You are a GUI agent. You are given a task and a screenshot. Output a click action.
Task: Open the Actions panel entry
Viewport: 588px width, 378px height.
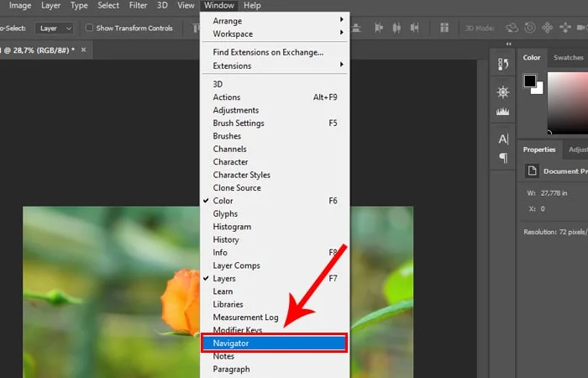click(275, 97)
